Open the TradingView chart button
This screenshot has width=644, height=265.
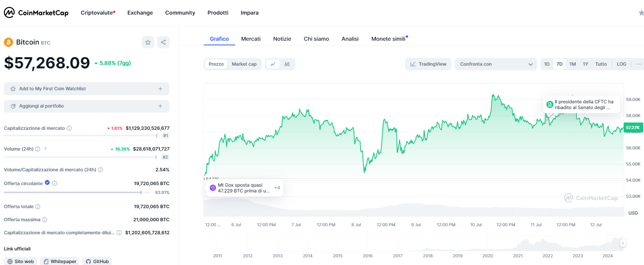[x=428, y=64]
